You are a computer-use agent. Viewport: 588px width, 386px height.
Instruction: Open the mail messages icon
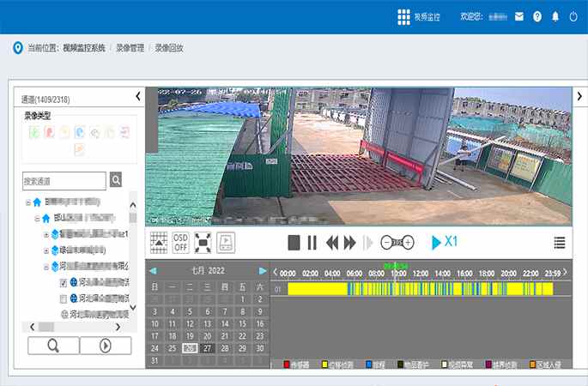click(x=519, y=17)
